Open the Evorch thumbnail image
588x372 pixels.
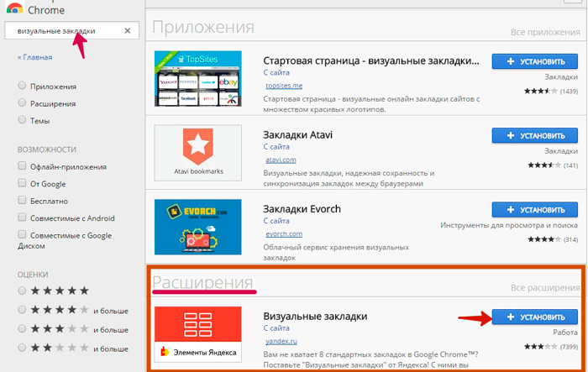pos(198,227)
